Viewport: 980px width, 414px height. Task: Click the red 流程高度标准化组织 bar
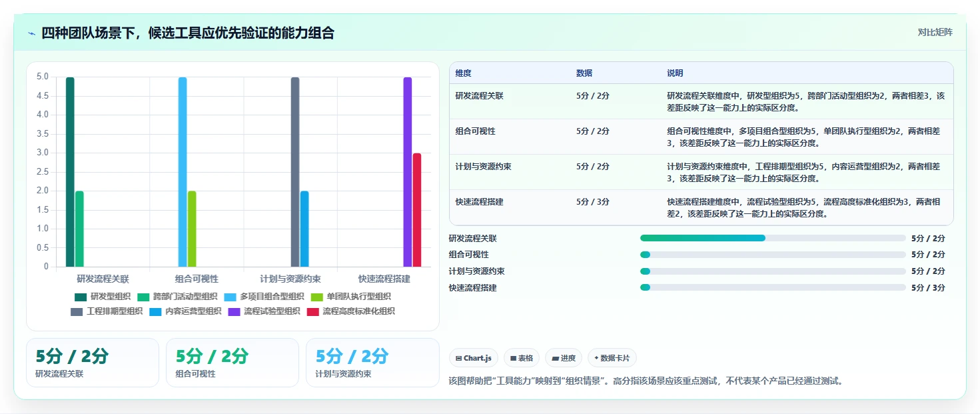click(x=417, y=210)
